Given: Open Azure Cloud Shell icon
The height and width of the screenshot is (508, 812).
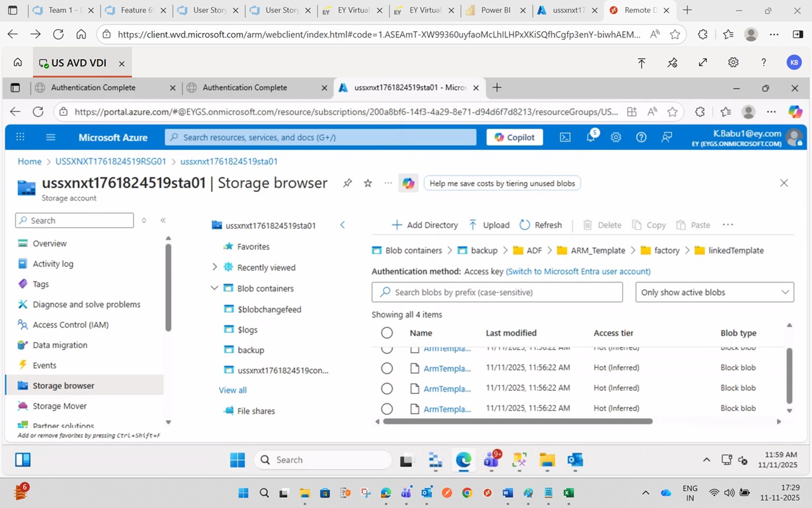Looking at the screenshot, I should (x=565, y=137).
